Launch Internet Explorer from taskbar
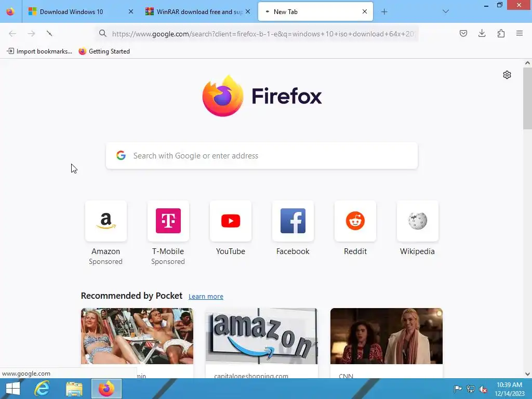This screenshot has width=532, height=399. pos(42,389)
